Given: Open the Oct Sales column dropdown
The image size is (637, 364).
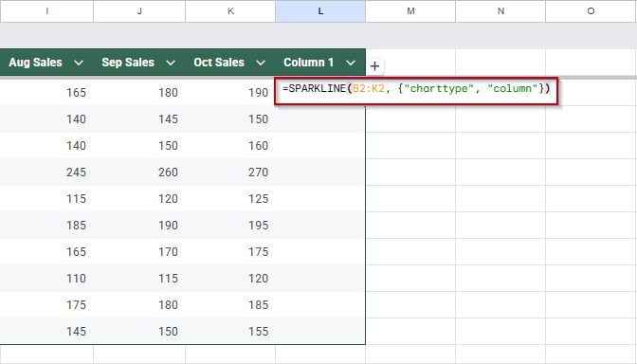Looking at the screenshot, I should point(261,63).
